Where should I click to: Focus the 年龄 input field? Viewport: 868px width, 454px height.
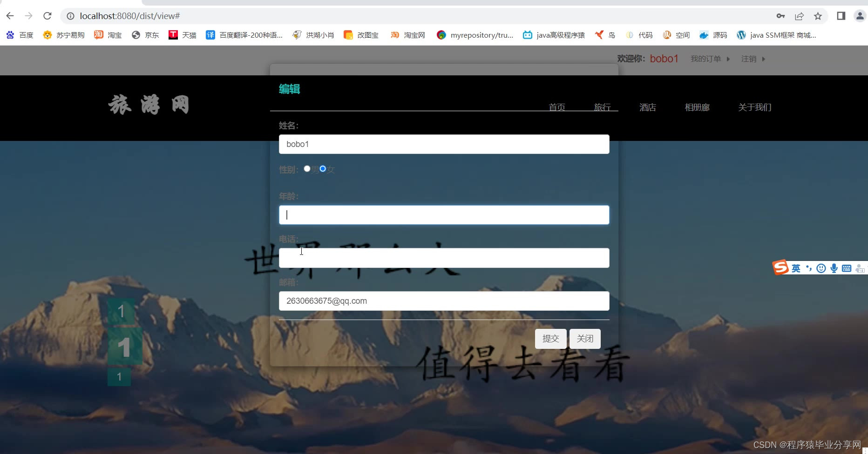point(444,215)
